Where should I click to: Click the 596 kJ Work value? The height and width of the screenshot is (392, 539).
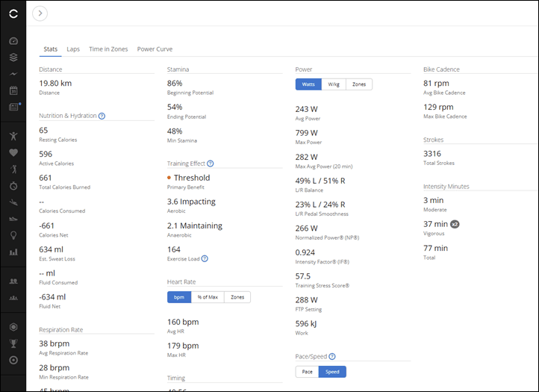[x=306, y=324]
